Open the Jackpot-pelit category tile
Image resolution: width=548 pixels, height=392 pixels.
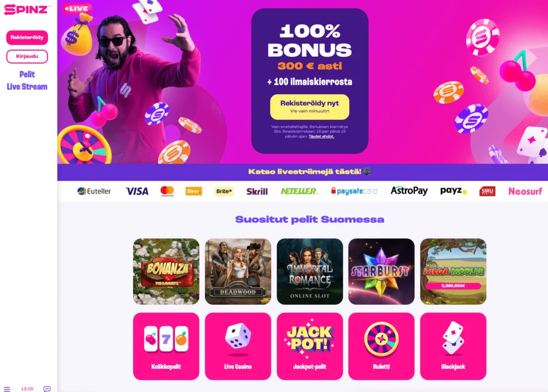pos(310,346)
